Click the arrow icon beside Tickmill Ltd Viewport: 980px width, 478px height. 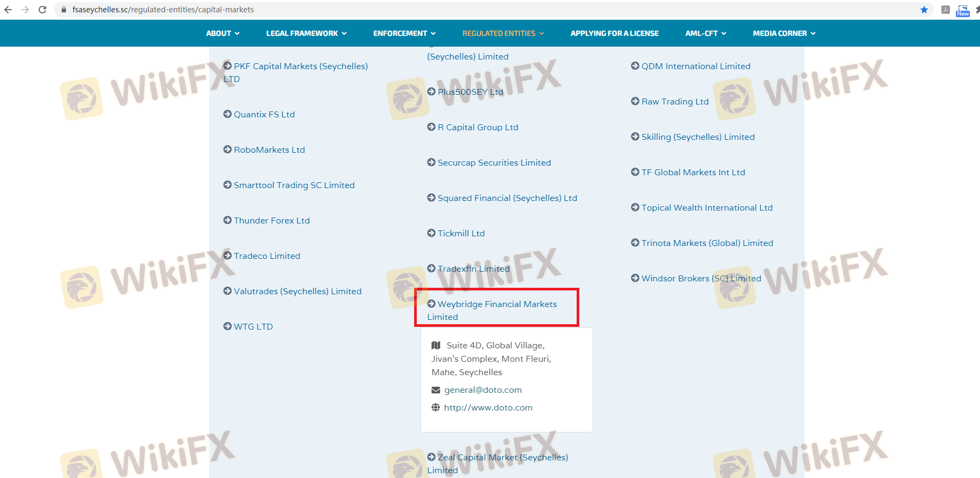pyautogui.click(x=431, y=233)
